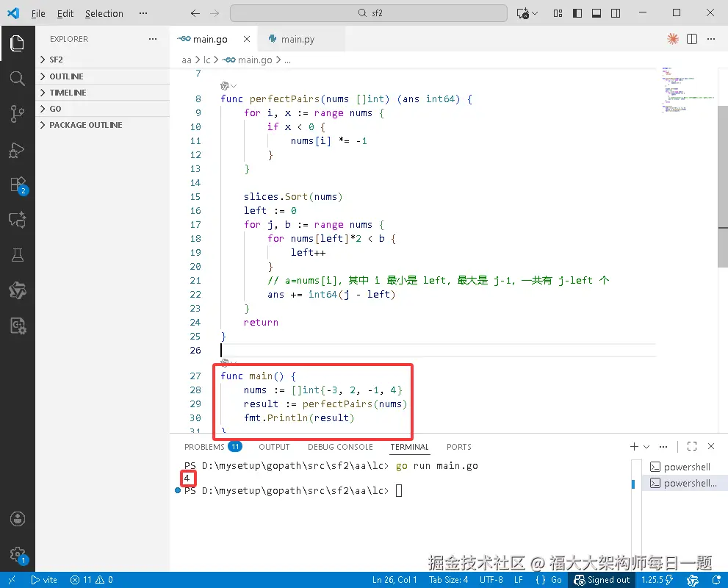Screen dimensions: 728x588
Task: Toggle the secondary side bar visibility
Action: (616, 13)
